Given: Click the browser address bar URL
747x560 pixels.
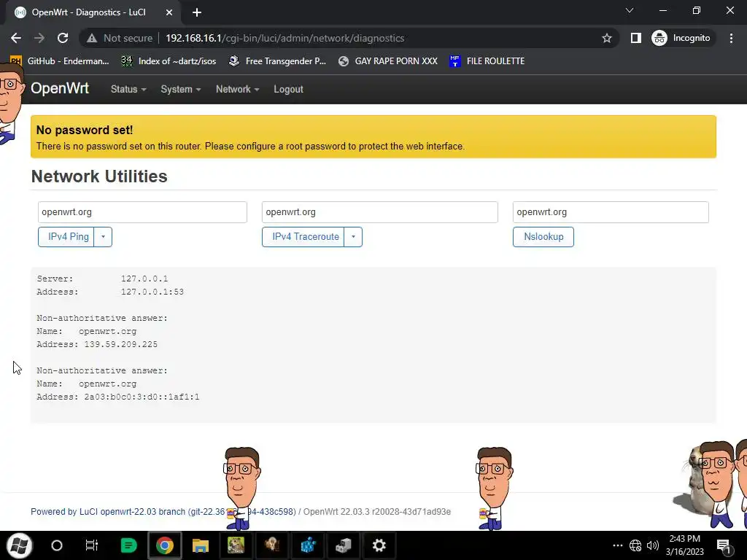Looking at the screenshot, I should [x=285, y=38].
